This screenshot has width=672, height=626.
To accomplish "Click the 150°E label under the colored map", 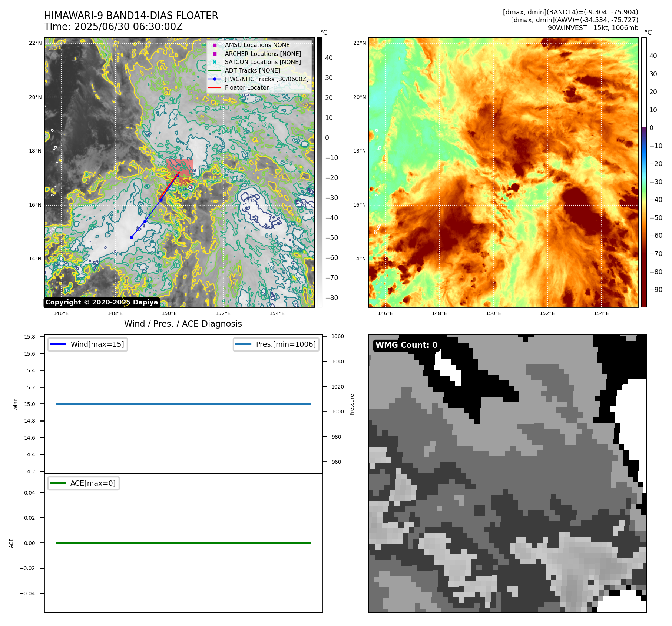I will pyautogui.click(x=493, y=313).
